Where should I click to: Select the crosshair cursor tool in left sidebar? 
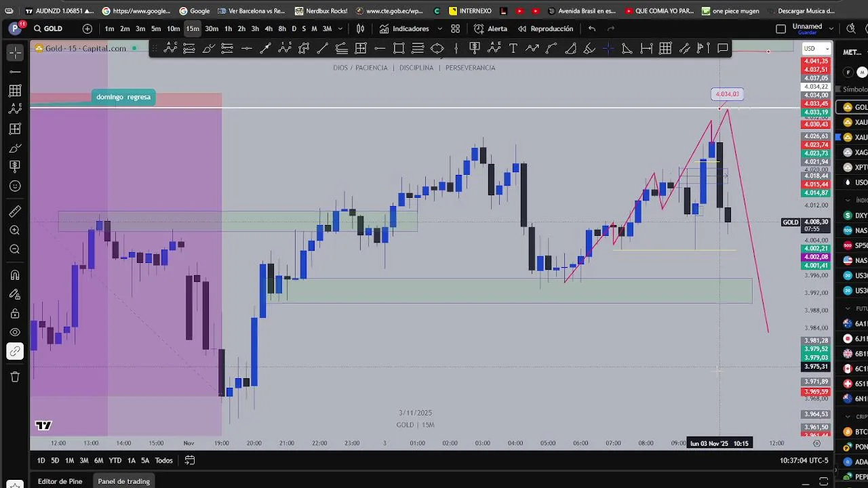click(x=15, y=52)
